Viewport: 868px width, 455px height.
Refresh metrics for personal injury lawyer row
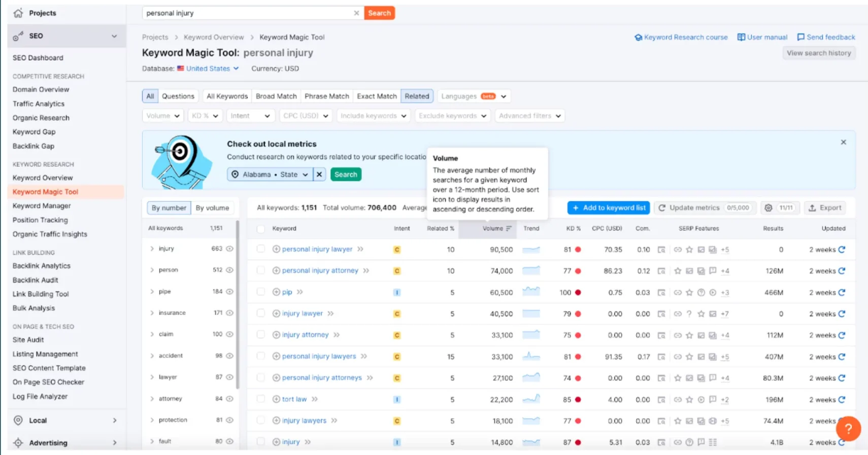(x=842, y=250)
